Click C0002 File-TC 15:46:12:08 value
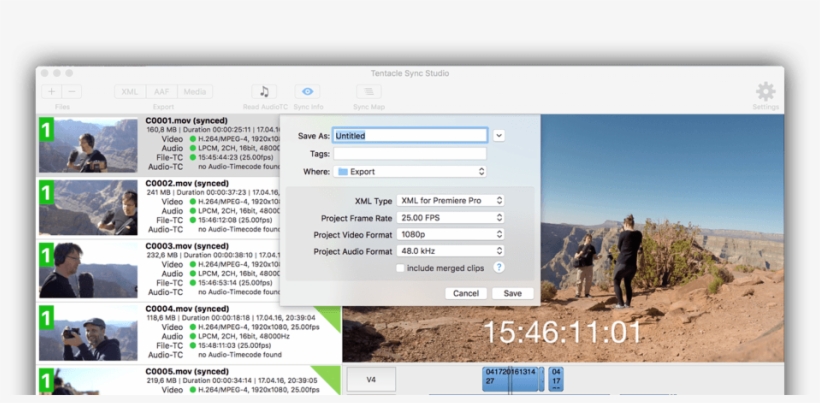The width and height of the screenshot is (820, 403). pyautogui.click(x=235, y=220)
